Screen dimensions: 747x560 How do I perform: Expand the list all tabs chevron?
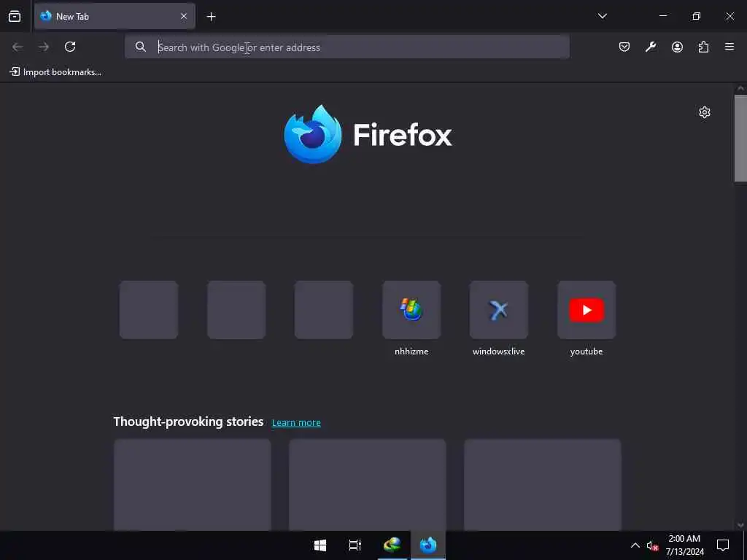pos(602,16)
